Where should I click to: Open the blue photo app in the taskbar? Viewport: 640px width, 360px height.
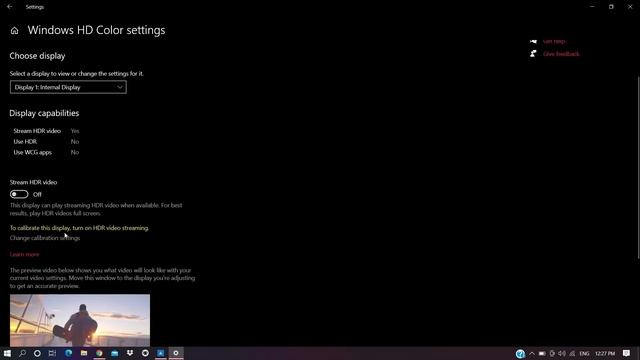160,353
